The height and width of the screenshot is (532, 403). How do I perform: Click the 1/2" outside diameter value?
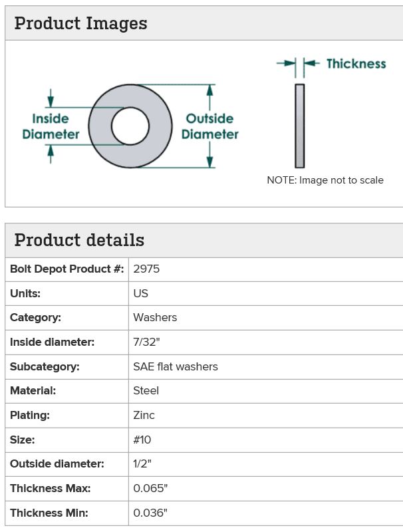click(x=142, y=464)
